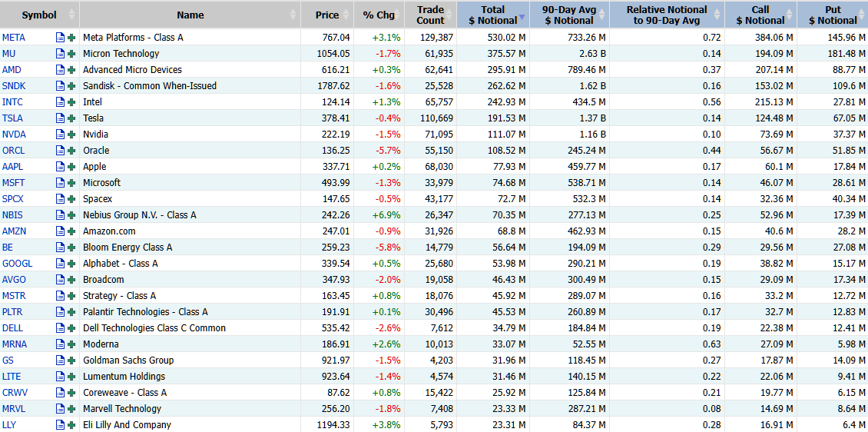Sort by the % Chg column header
This screenshot has height=432, width=868.
tap(379, 15)
